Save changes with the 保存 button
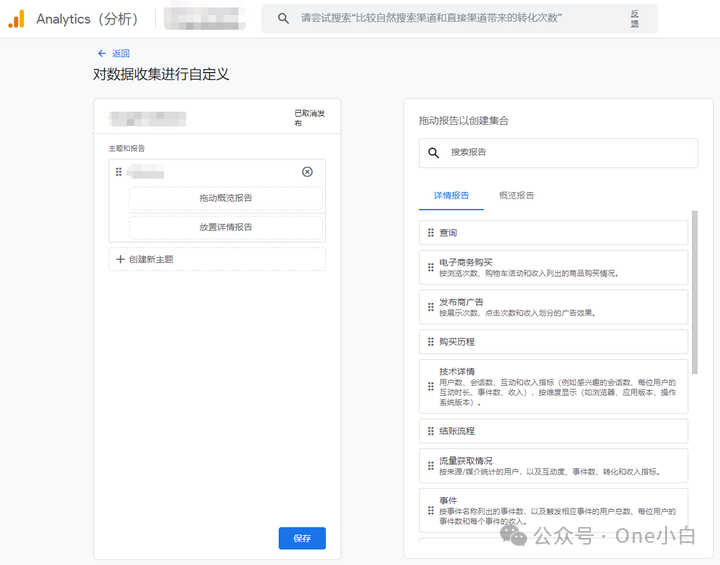 (x=302, y=538)
